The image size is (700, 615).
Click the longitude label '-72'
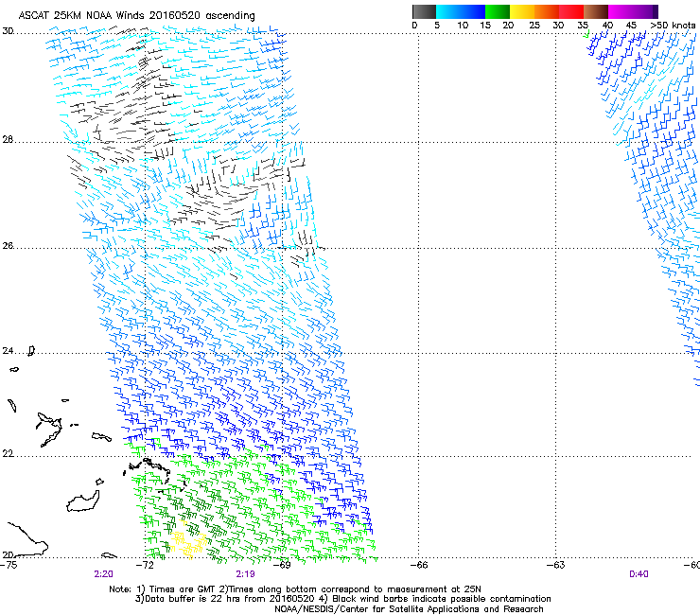pos(145,565)
